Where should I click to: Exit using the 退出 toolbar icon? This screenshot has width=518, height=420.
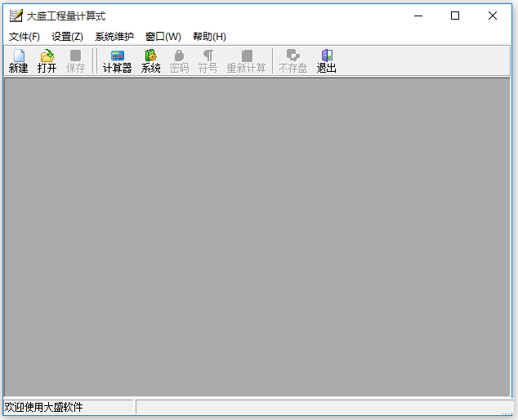tap(327, 61)
